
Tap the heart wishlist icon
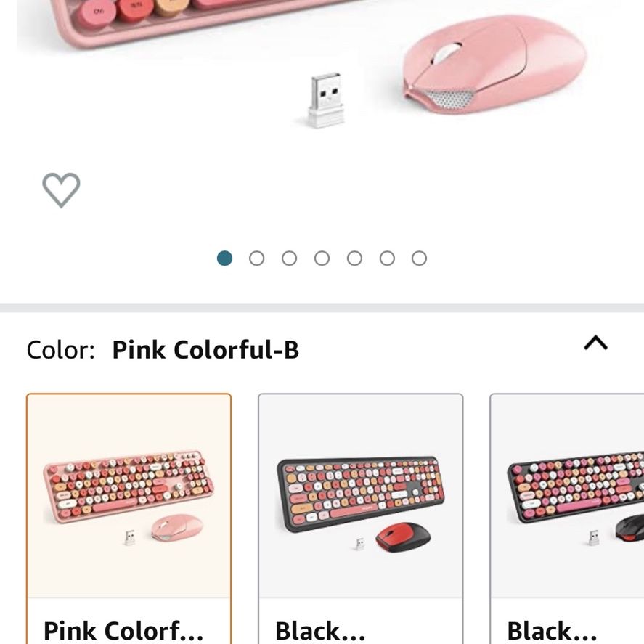(61, 190)
